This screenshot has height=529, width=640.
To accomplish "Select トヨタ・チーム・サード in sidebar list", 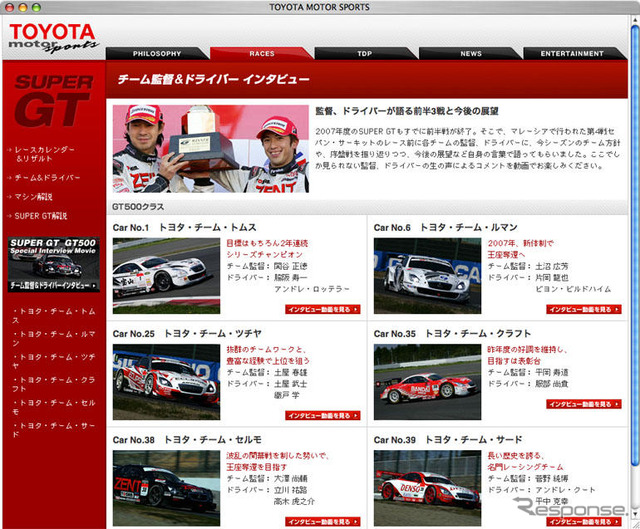I will click(53, 430).
